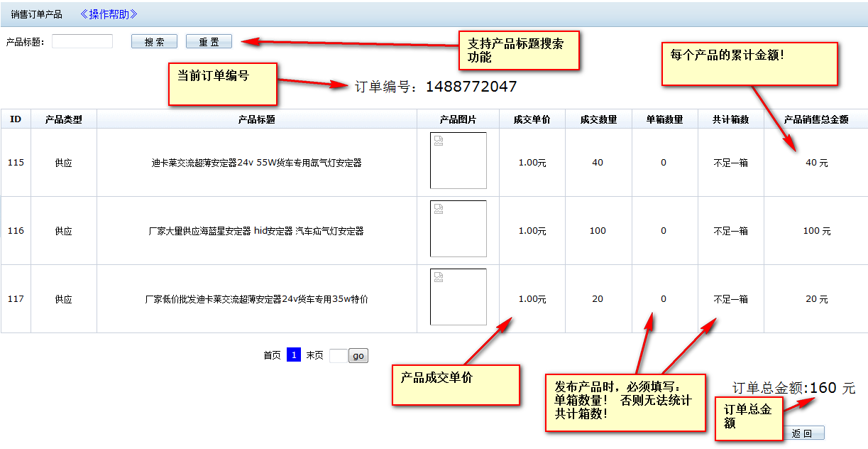
Task: Click product title starting with 厂家大量供应
Action: coord(256,231)
